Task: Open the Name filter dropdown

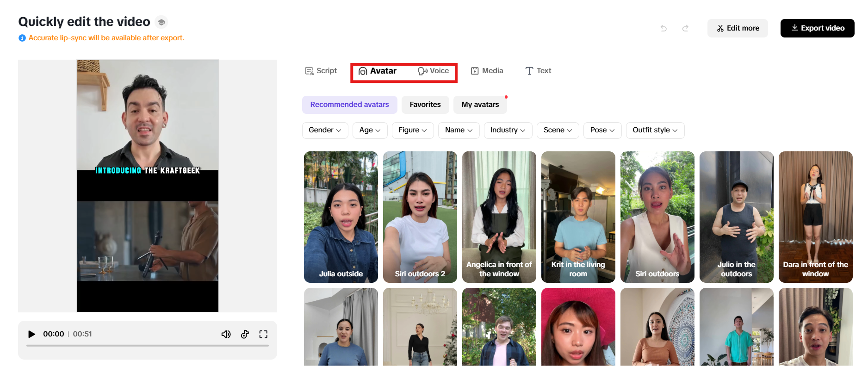Action: coord(459,130)
